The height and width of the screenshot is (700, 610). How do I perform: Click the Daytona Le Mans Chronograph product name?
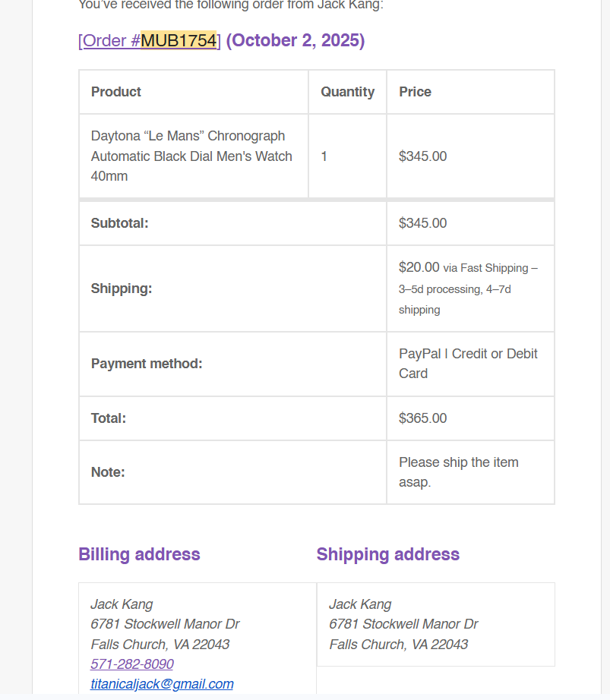pyautogui.click(x=191, y=156)
